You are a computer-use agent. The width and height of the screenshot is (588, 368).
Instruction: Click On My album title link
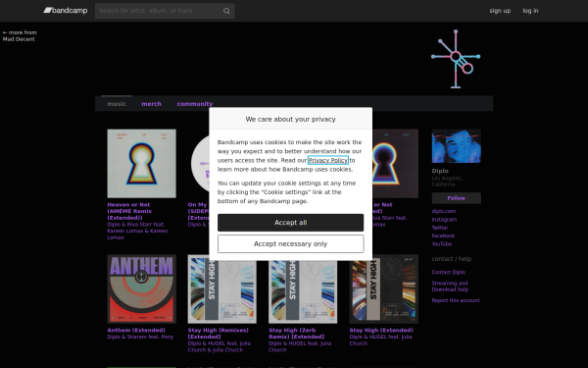pos(198,211)
